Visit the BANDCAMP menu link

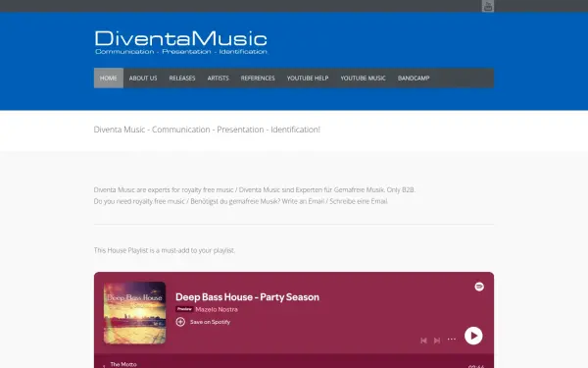414,79
